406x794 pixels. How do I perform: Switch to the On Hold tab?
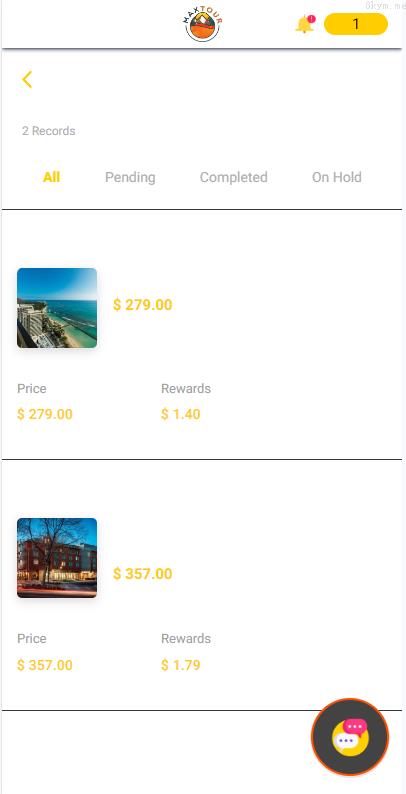coord(337,177)
